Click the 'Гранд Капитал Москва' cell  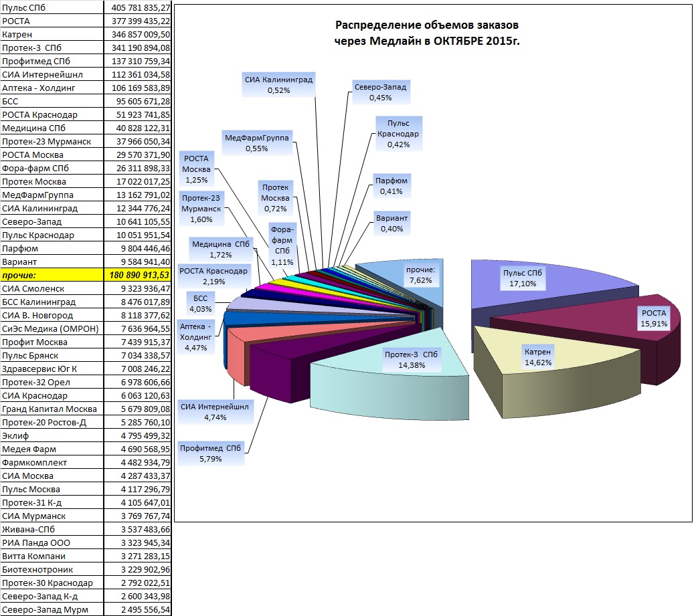click(x=52, y=409)
